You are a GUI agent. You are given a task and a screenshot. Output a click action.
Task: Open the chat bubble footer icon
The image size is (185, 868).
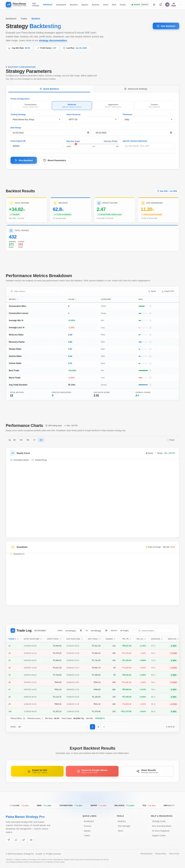(x=16, y=840)
